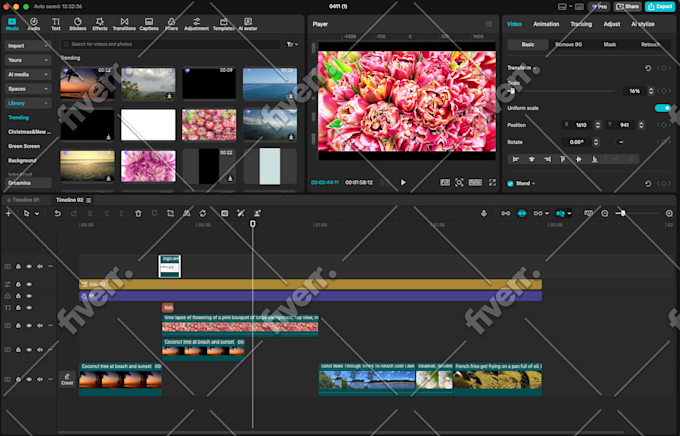Open the Templates panel
Image resolution: width=680 pixels, height=436 pixels.
pos(223,24)
